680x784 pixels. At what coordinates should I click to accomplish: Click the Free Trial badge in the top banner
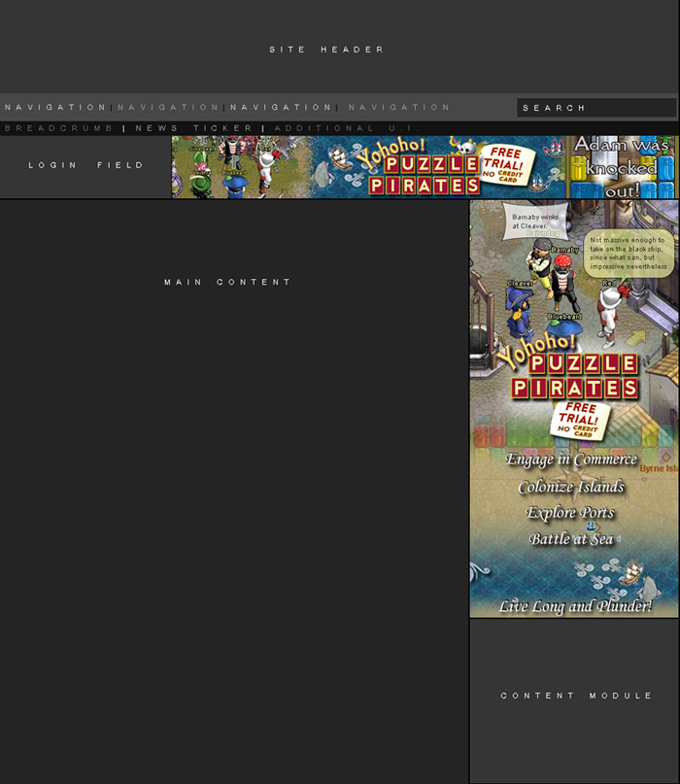tap(506, 164)
